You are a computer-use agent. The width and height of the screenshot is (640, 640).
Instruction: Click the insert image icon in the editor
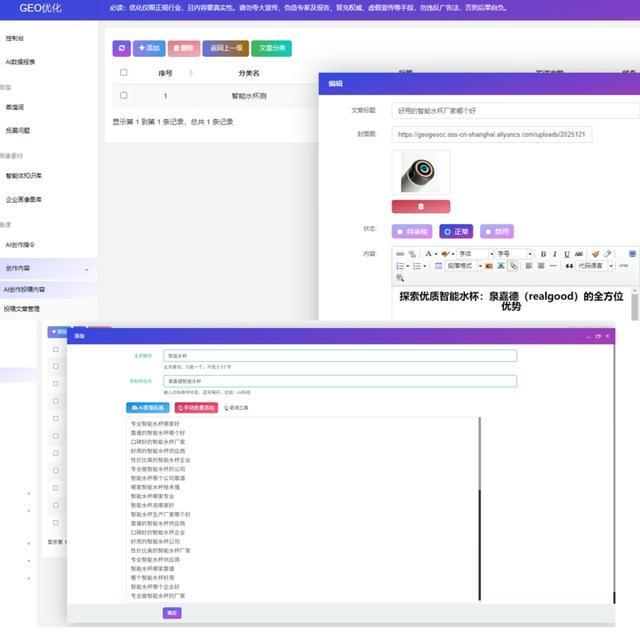489,266
